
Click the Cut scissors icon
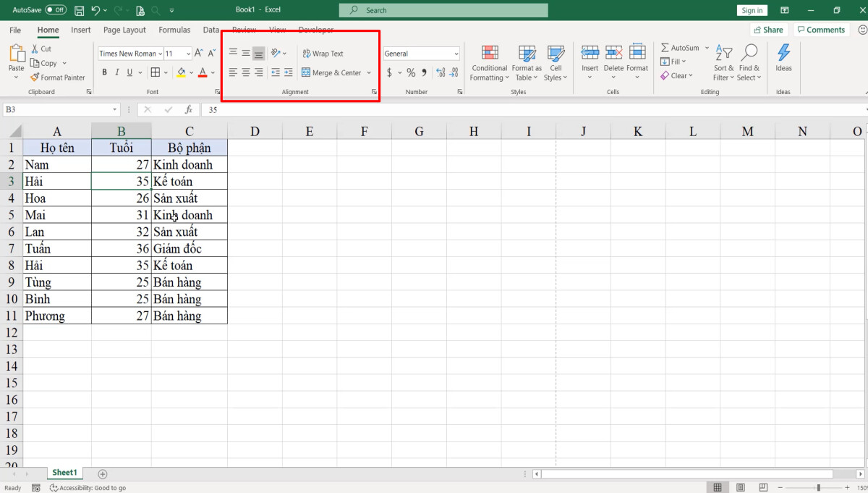coord(35,49)
